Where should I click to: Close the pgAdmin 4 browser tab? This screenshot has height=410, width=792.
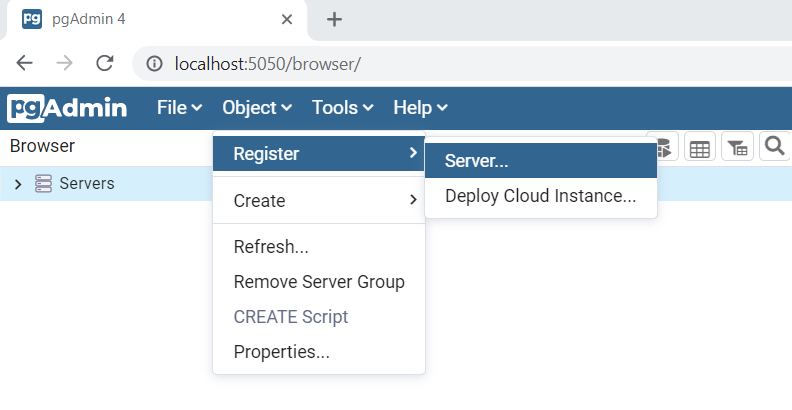tap(287, 20)
